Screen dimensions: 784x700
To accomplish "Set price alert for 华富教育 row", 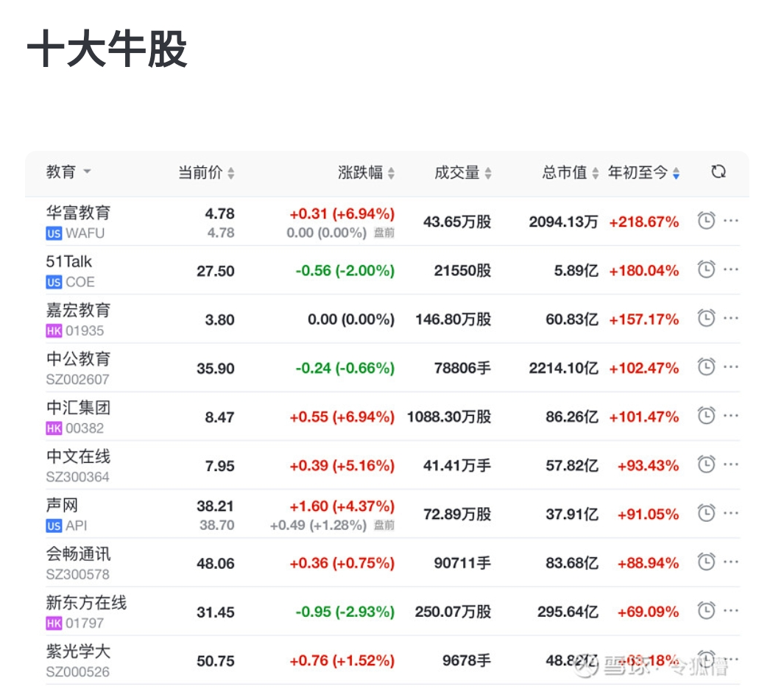I will pos(706,221).
